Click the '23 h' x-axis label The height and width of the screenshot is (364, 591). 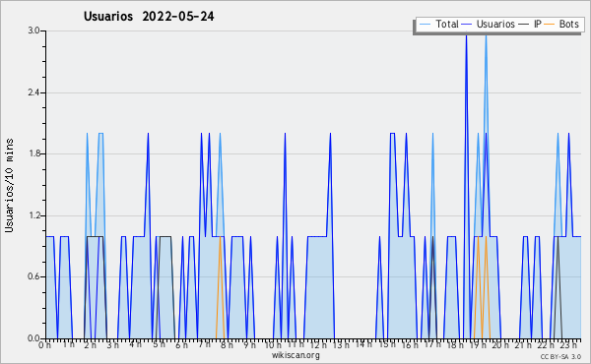pyautogui.click(x=568, y=344)
